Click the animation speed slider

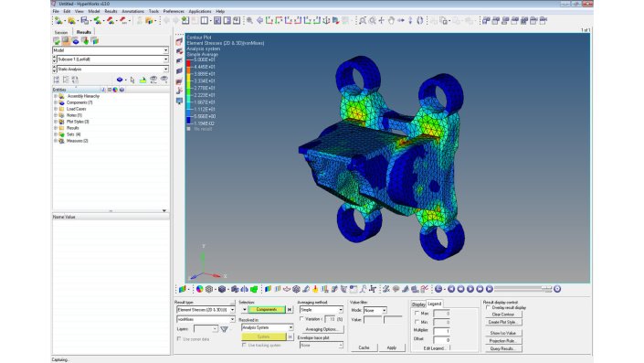[x=523, y=289]
